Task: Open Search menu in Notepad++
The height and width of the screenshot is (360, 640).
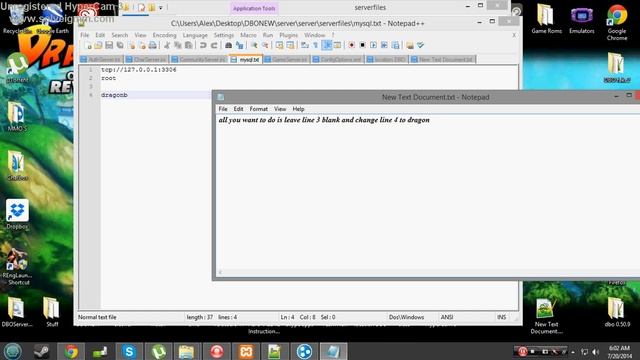Action: pos(120,35)
